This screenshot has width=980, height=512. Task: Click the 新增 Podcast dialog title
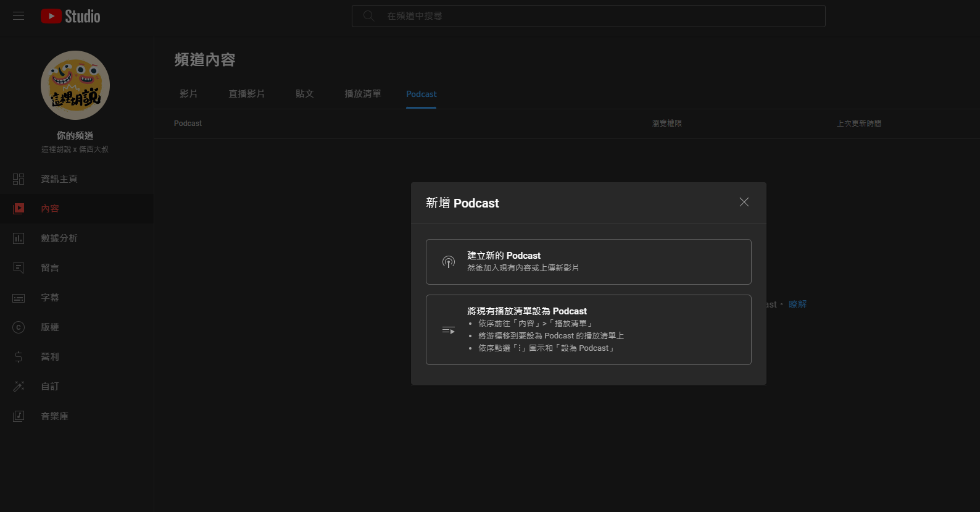coord(462,203)
